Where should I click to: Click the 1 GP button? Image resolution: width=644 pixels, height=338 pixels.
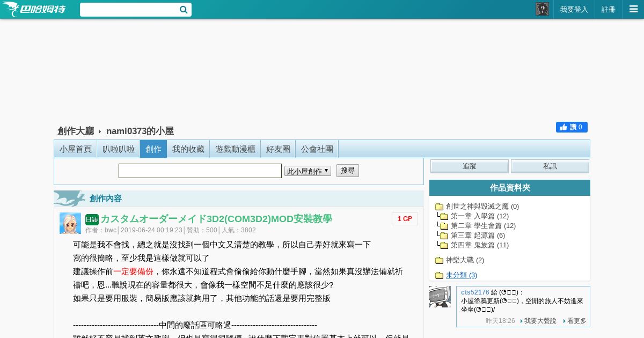(x=405, y=219)
